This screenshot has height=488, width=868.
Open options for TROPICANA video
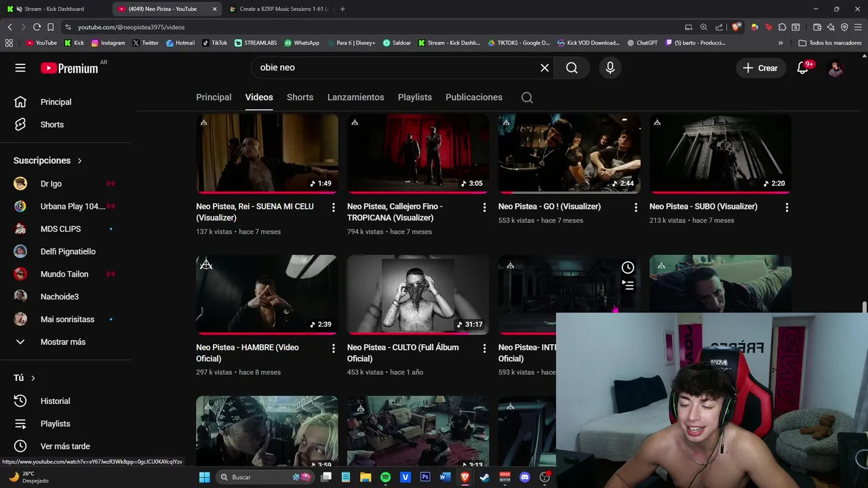pos(484,207)
